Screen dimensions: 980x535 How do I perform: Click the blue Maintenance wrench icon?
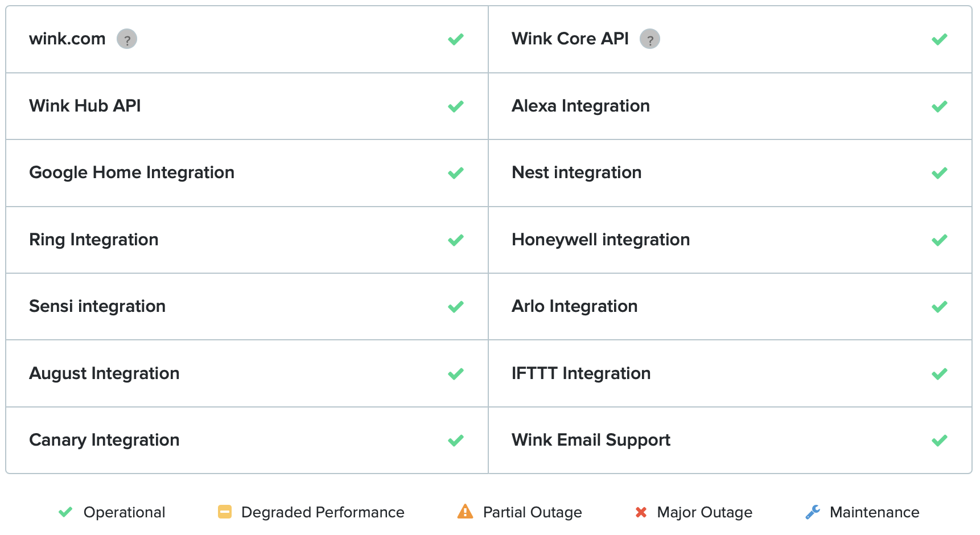pyautogui.click(x=813, y=512)
